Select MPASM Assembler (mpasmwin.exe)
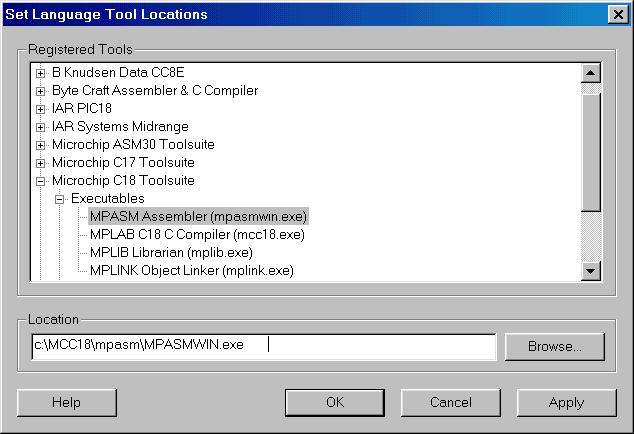634x434 pixels. click(199, 216)
